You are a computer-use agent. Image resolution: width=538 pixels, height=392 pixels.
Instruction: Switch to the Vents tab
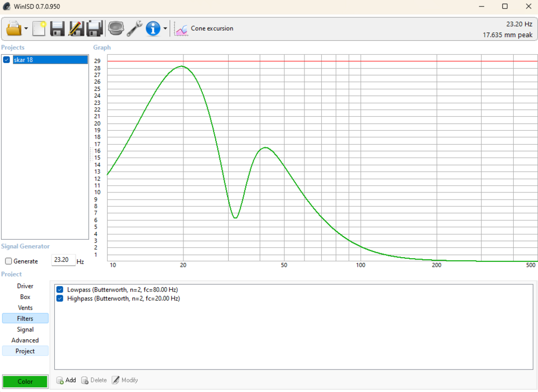(x=25, y=308)
